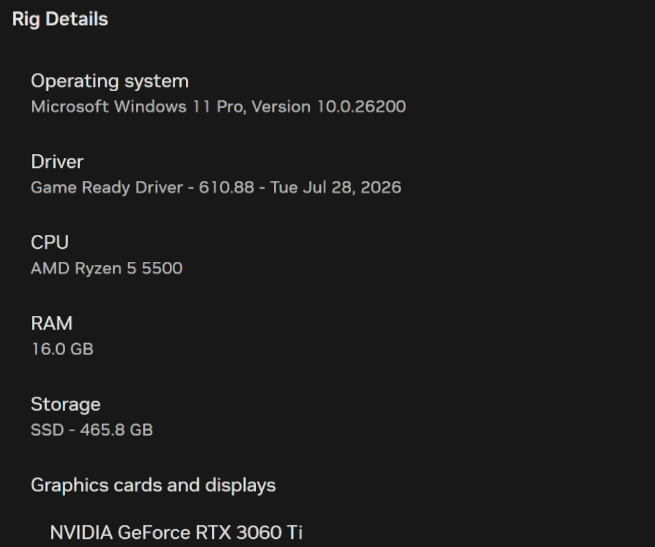This screenshot has height=547, width=655.
Task: Select the RAM label
Action: pyautogui.click(x=51, y=323)
